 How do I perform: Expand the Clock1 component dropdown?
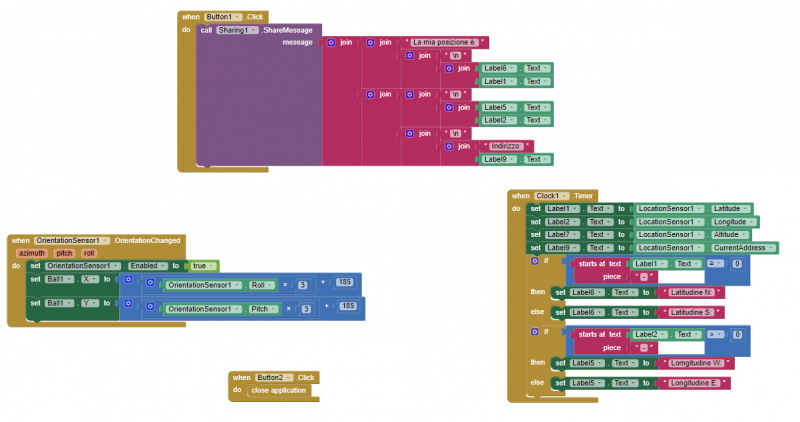(x=550, y=196)
